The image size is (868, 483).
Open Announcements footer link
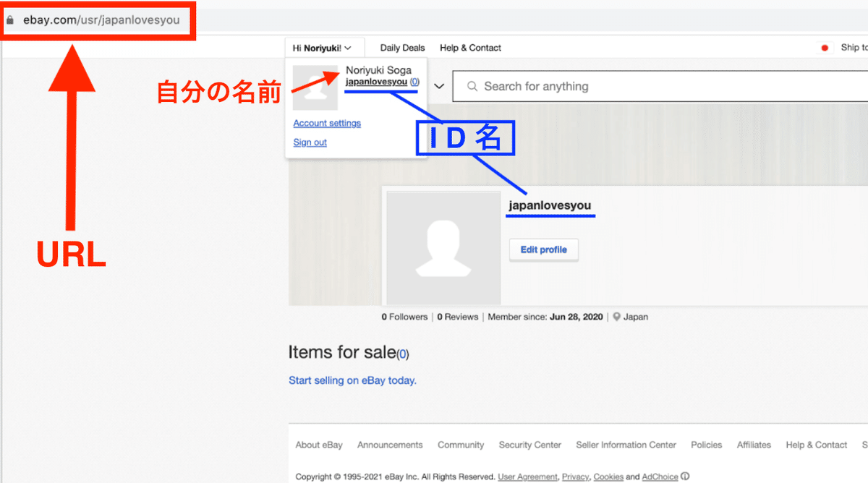point(390,445)
